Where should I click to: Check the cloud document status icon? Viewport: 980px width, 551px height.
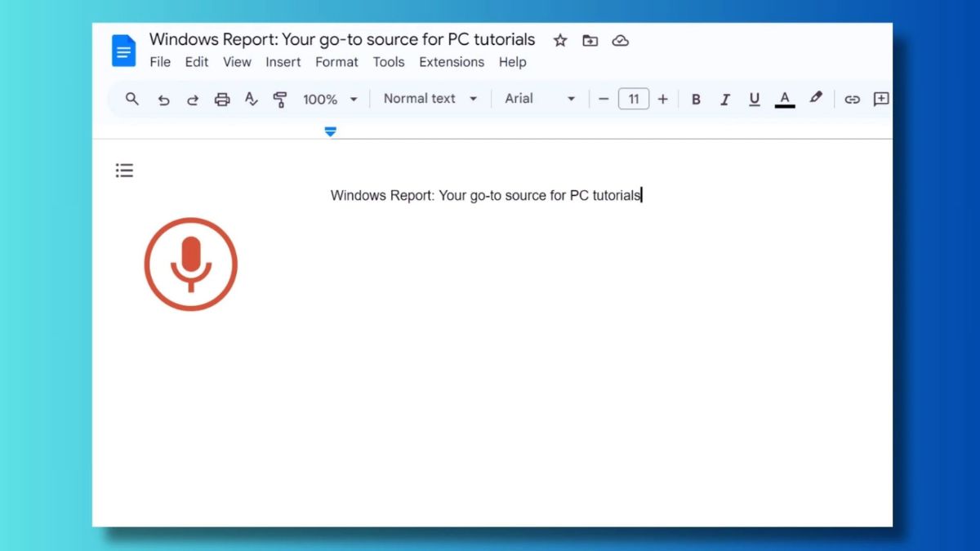tap(621, 40)
